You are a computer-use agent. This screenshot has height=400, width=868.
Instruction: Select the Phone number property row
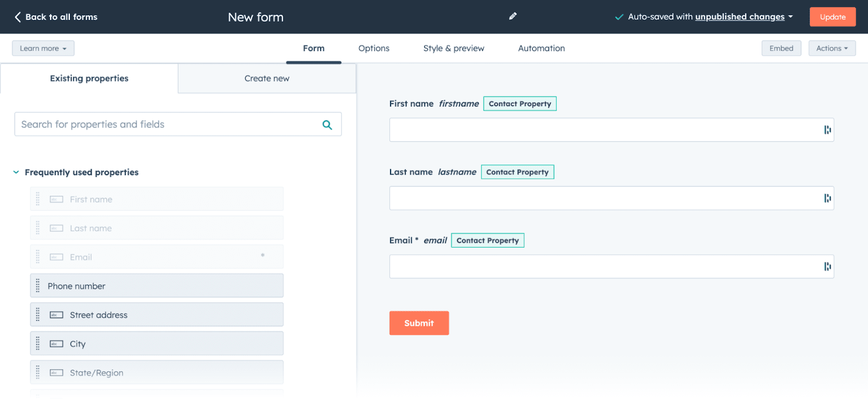[157, 286]
